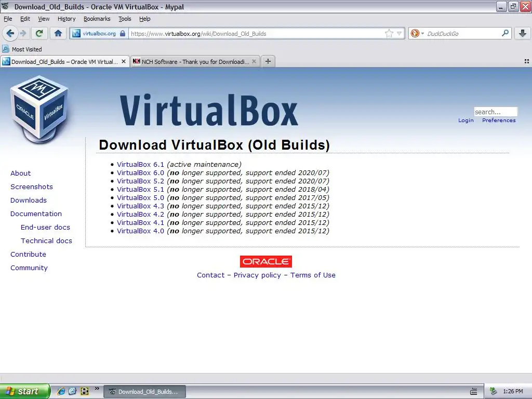Open the Preferences link

tap(499, 121)
